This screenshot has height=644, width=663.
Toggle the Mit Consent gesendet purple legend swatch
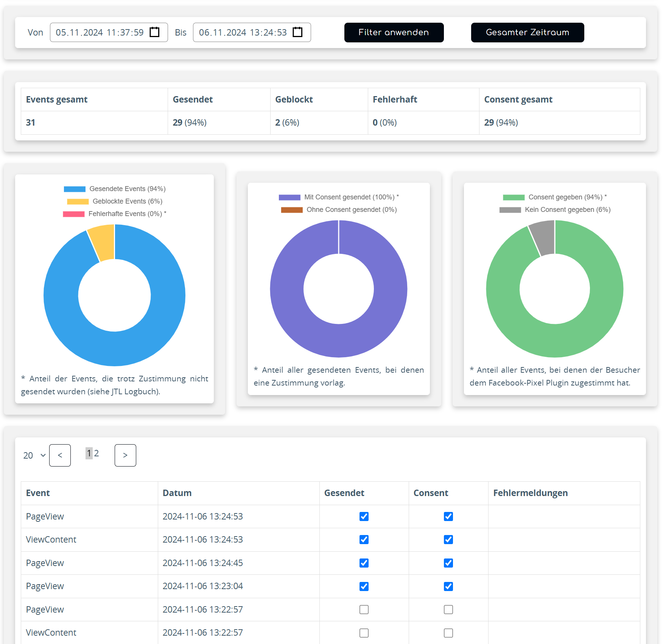pos(289,197)
